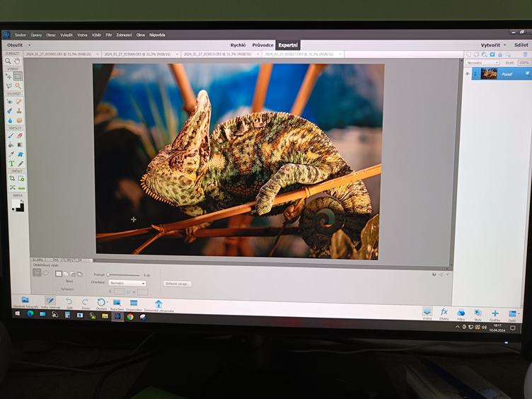Select the Blur water-drop tool
Image resolution: width=532 pixels, height=399 pixels.
(10, 120)
